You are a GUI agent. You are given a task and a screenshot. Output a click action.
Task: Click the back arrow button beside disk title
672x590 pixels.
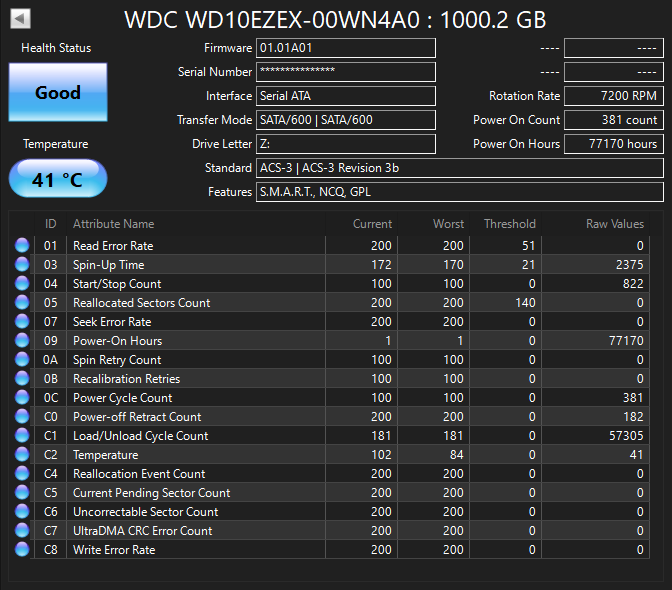[20, 18]
